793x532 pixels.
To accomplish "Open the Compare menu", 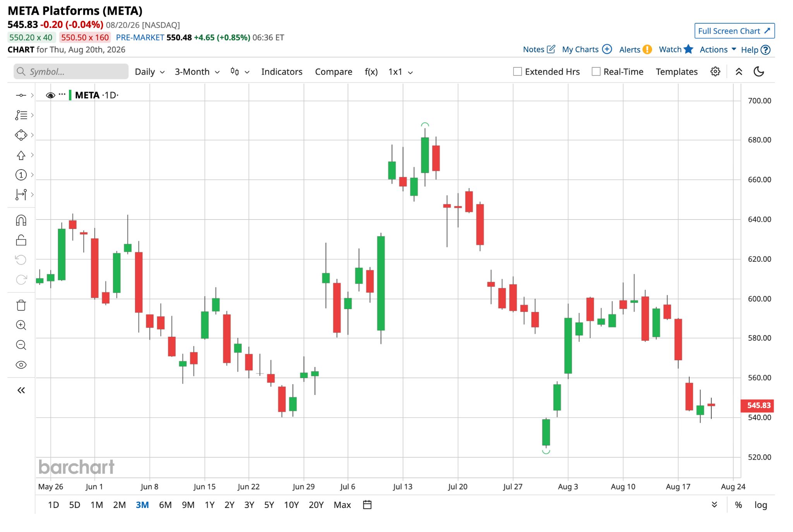I will tap(333, 72).
